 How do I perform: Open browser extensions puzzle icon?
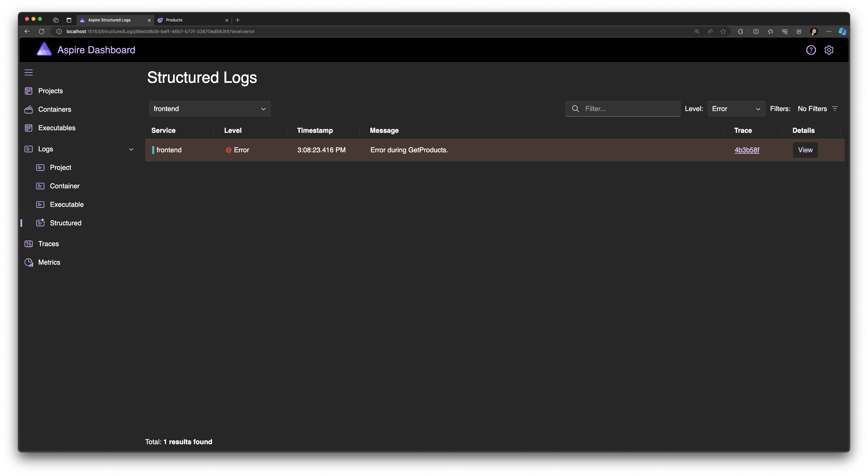740,31
